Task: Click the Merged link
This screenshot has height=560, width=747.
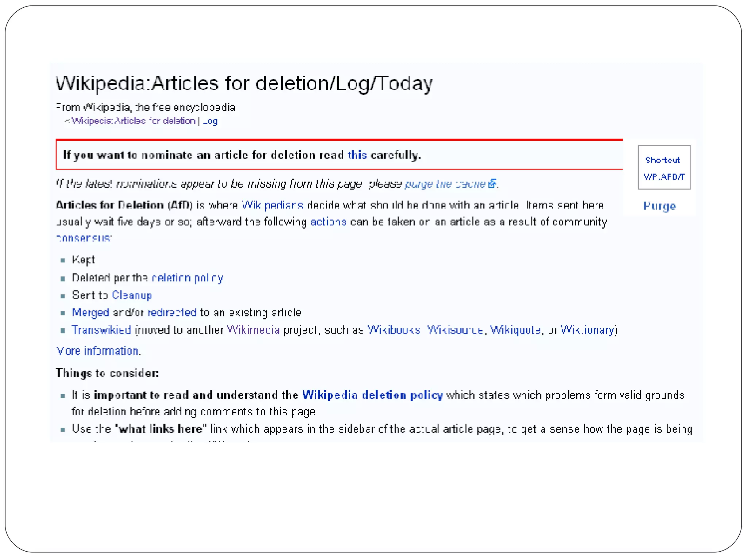Action: [90, 312]
